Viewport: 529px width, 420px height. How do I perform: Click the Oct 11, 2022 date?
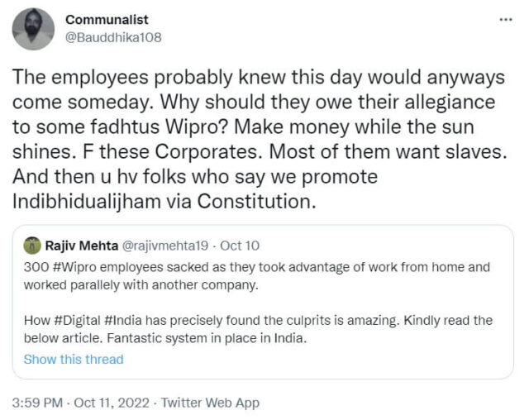click(113, 403)
